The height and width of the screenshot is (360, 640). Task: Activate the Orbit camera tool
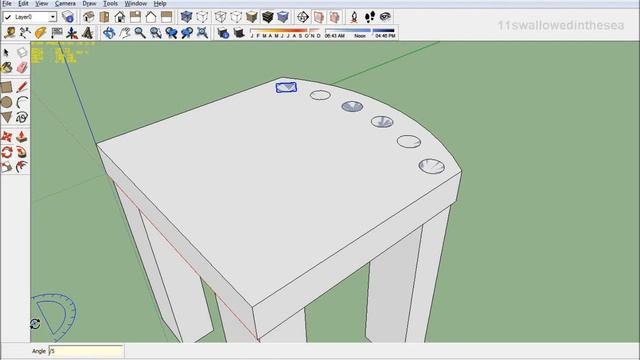(109, 33)
